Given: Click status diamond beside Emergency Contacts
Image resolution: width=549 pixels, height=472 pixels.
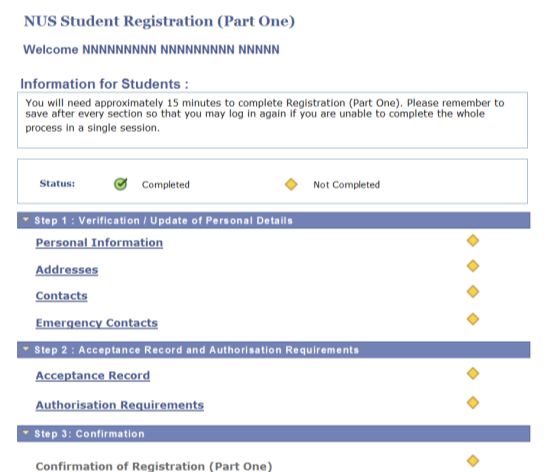Looking at the screenshot, I should point(473,319).
